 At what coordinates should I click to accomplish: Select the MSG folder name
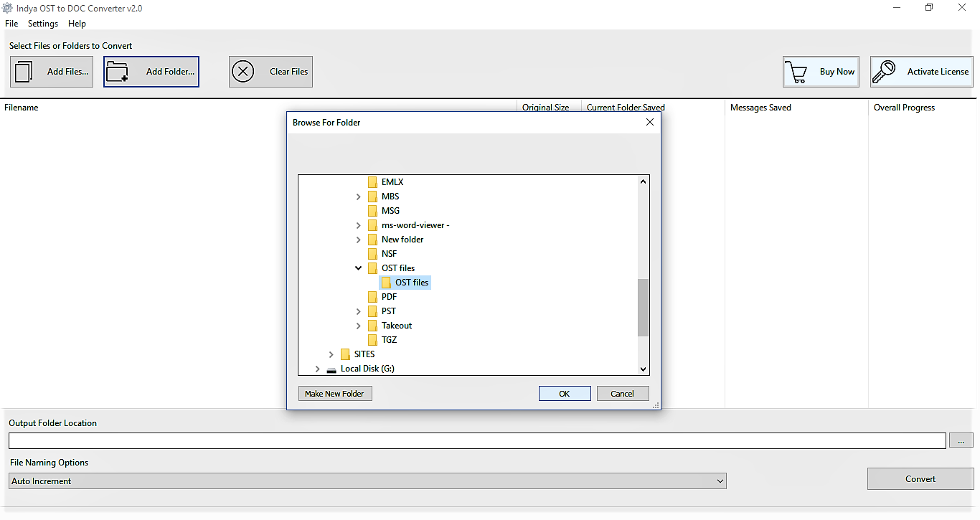(x=391, y=211)
